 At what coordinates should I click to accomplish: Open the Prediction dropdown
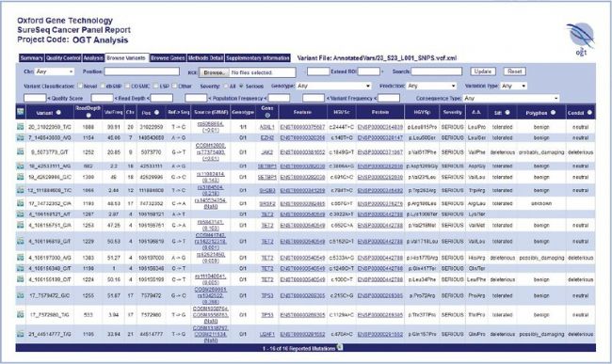point(431,86)
